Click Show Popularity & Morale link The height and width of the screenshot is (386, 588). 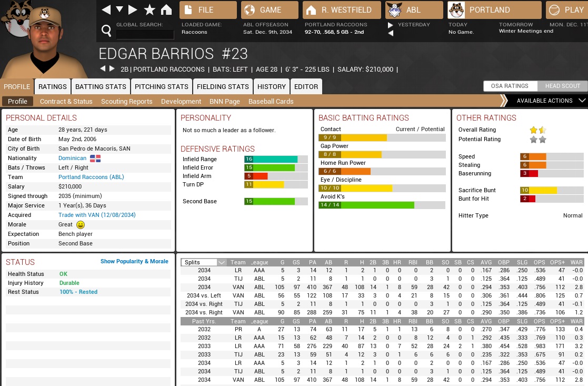pyautogui.click(x=134, y=261)
